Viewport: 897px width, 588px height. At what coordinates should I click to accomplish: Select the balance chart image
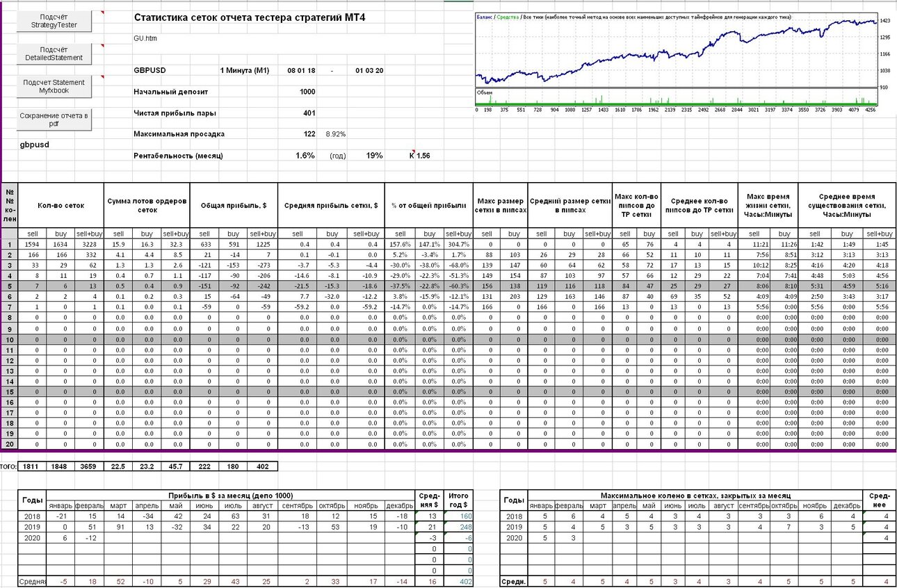pos(678,62)
